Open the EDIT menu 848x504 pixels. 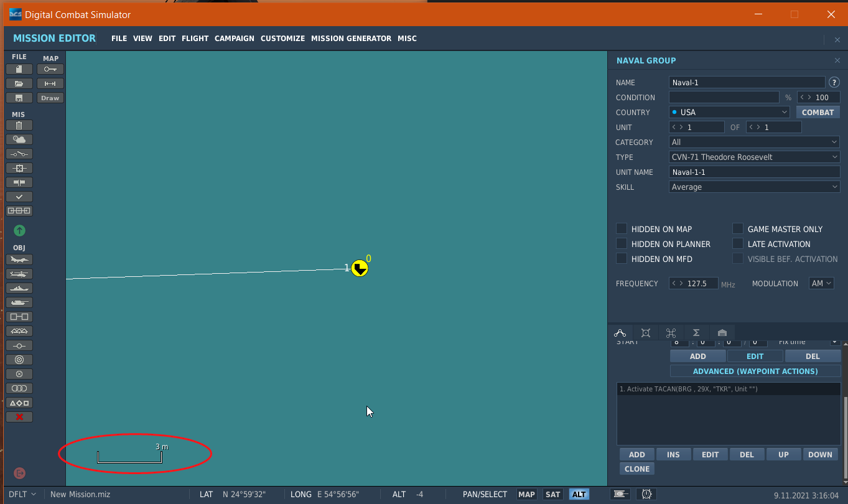click(167, 39)
